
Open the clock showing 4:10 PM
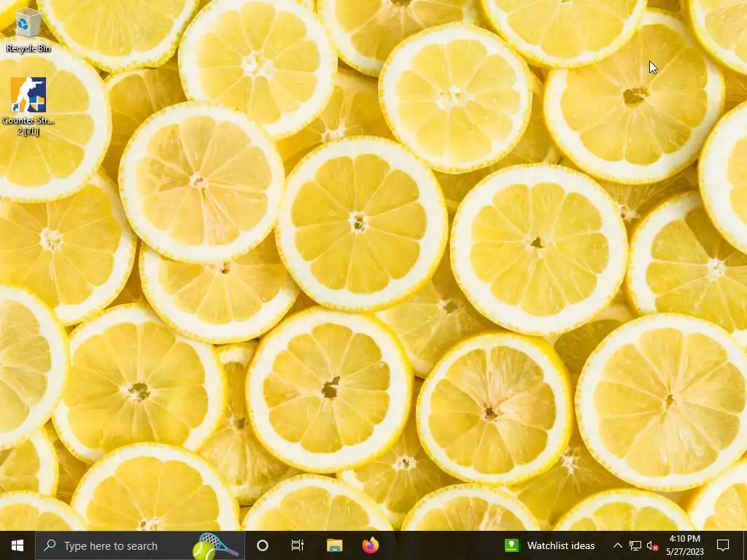685,545
